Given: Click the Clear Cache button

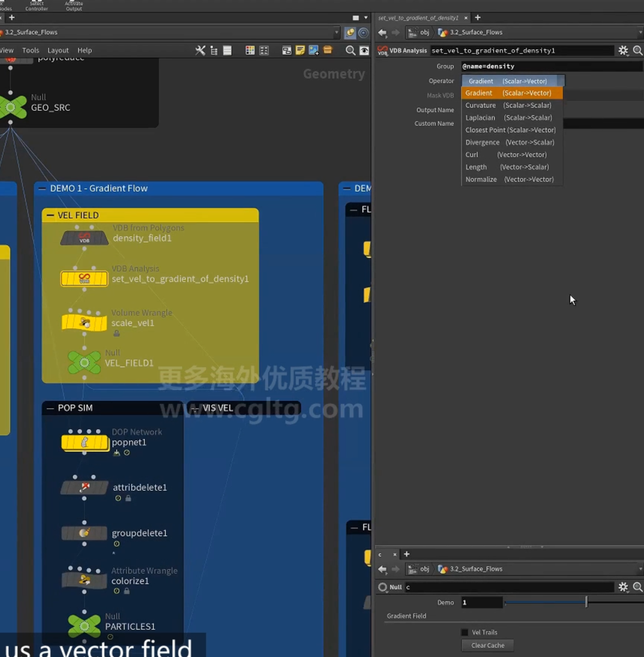Looking at the screenshot, I should (x=488, y=645).
